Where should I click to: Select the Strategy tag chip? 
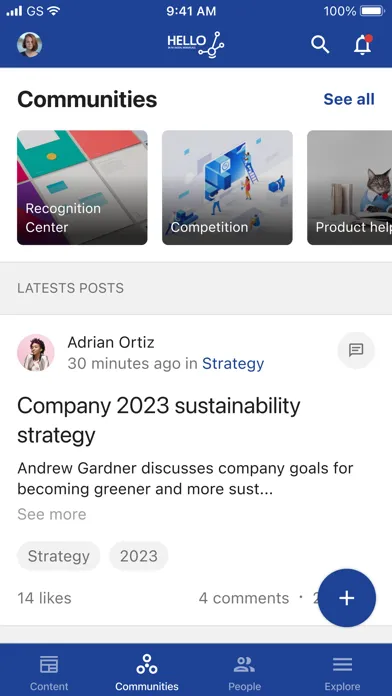click(59, 556)
